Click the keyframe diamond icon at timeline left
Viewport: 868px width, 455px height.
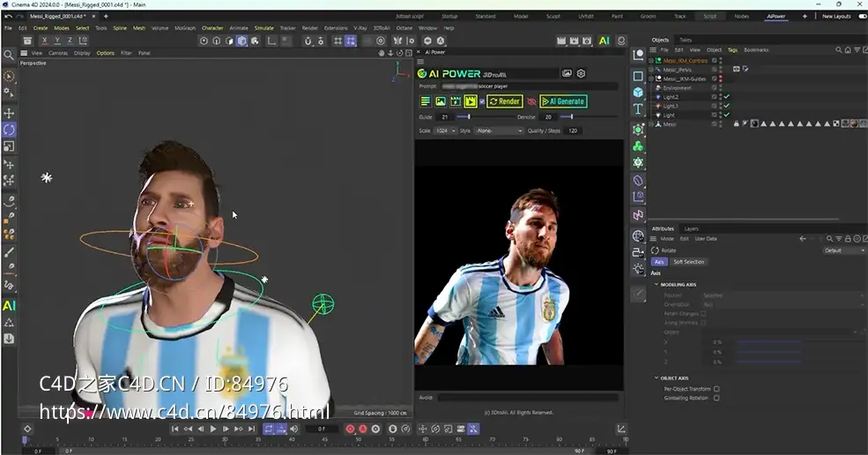click(x=27, y=429)
